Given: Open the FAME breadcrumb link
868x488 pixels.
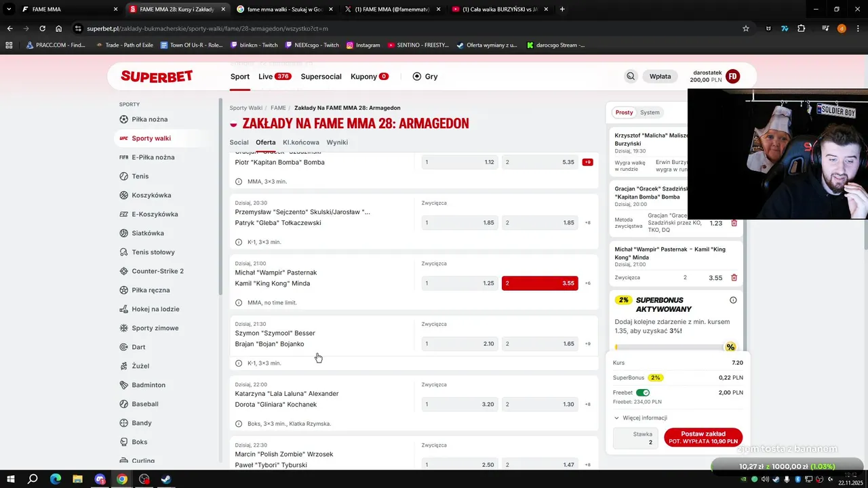Looking at the screenshot, I should (x=278, y=108).
